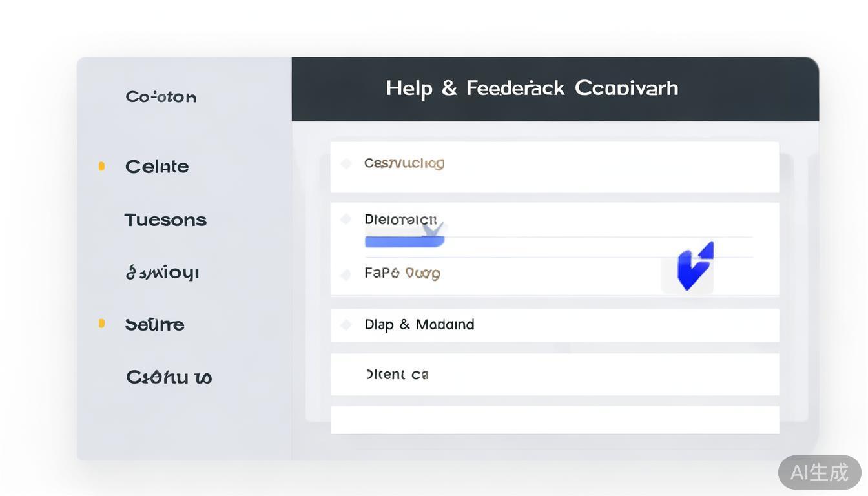This screenshot has width=868, height=496.
Task: Select Celate in the sidebar
Action: coord(157,167)
